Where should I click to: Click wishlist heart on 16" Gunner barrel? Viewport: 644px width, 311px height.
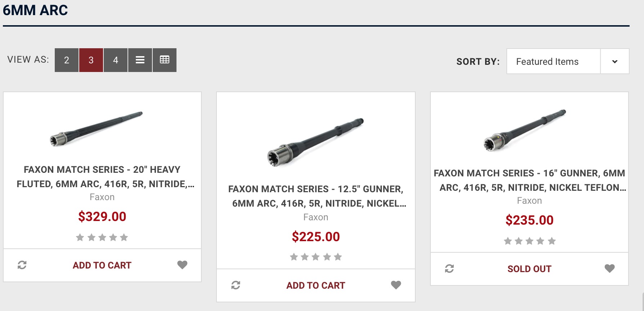click(609, 269)
